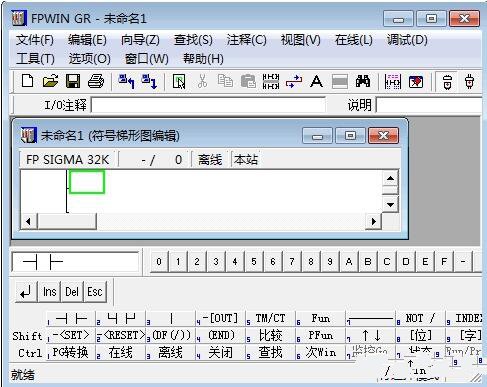487x387 pixels.
Task: Click the horizontal scroll right arrow
Action: point(374,221)
